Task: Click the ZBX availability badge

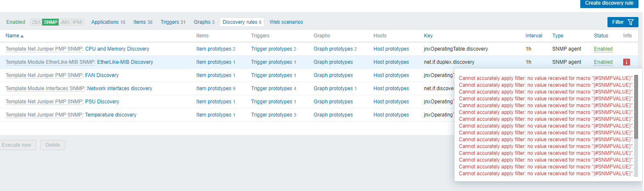Action: click(x=36, y=22)
